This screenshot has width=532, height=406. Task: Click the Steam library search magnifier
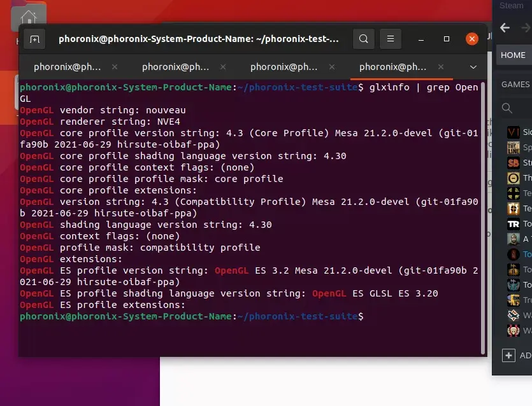[x=507, y=108]
